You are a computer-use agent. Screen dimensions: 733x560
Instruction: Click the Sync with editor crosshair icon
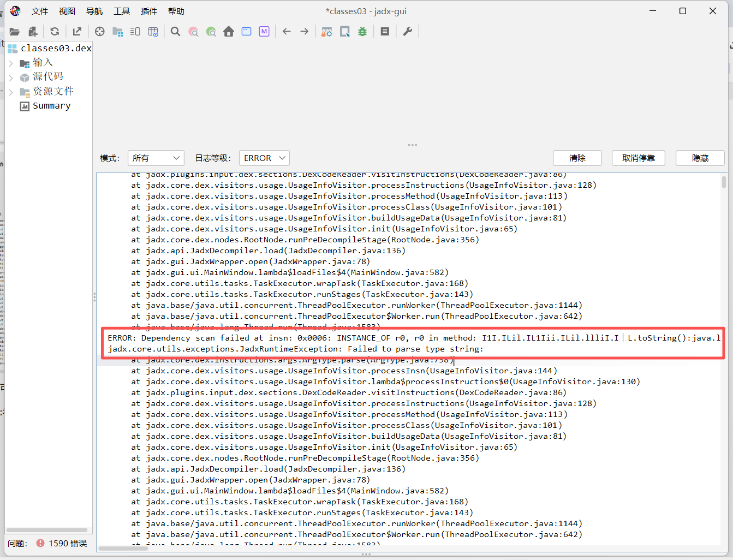click(x=99, y=32)
